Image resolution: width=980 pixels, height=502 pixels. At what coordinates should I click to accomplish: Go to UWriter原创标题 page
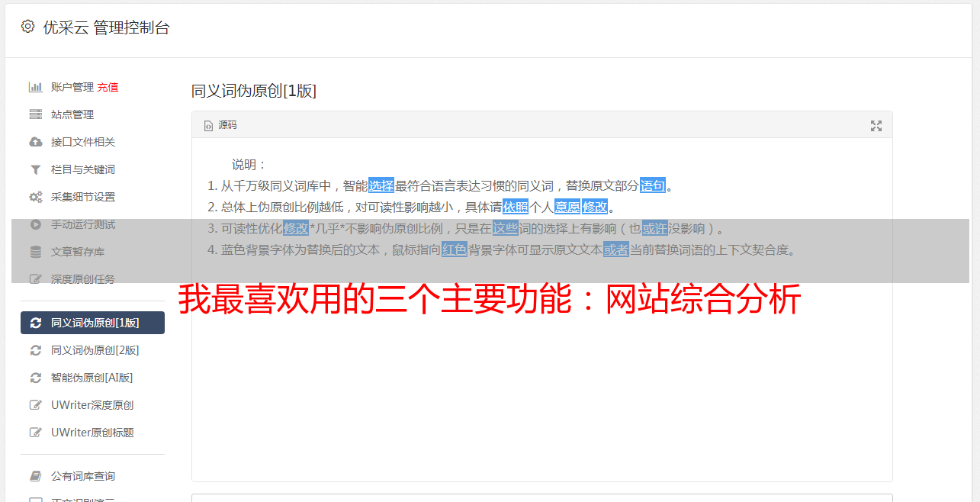click(x=92, y=433)
